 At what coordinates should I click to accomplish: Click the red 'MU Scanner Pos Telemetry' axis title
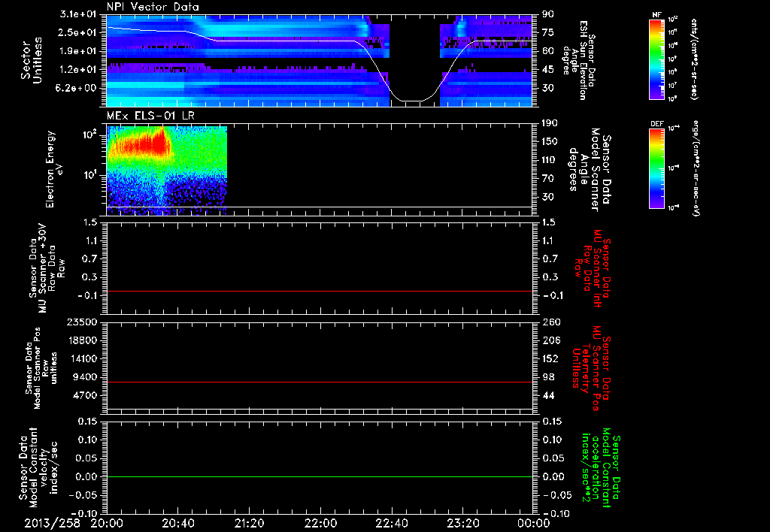(x=591, y=368)
